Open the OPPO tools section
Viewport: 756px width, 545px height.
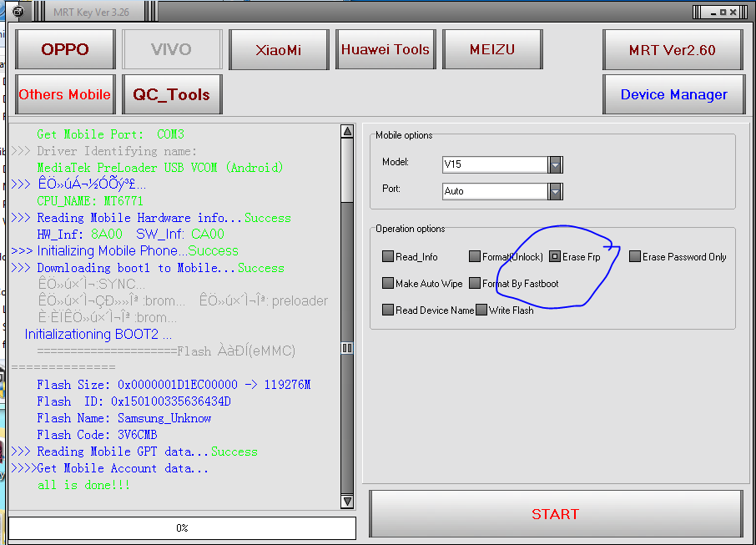[x=65, y=49]
